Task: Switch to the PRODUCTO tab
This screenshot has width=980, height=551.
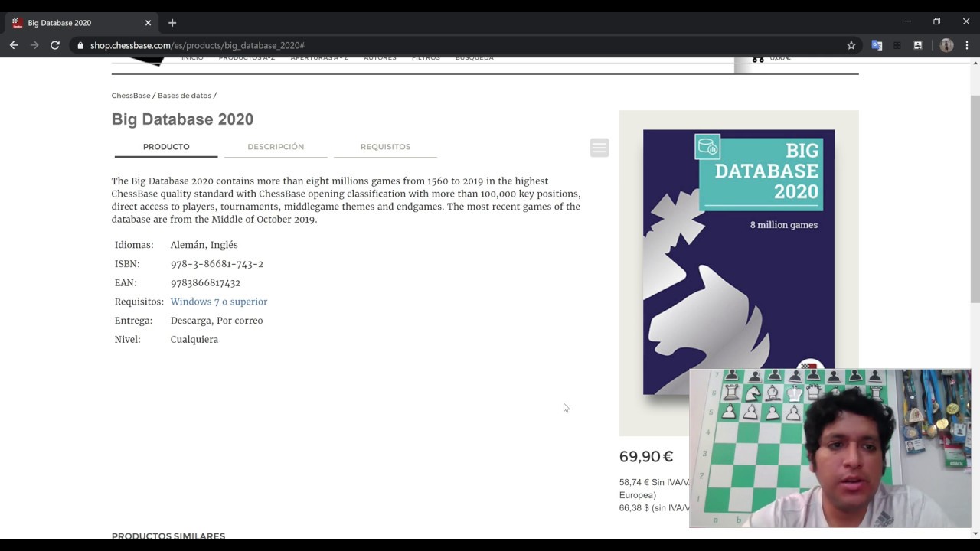Action: pyautogui.click(x=166, y=147)
